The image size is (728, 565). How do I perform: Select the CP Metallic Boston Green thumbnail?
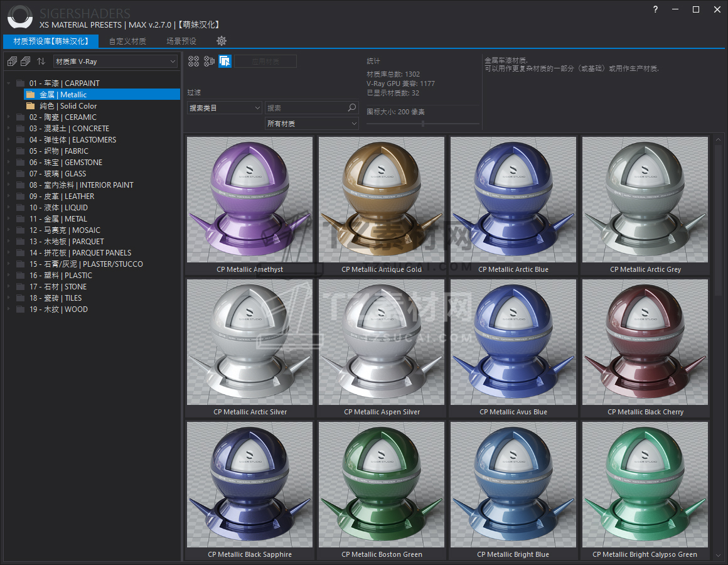(382, 485)
